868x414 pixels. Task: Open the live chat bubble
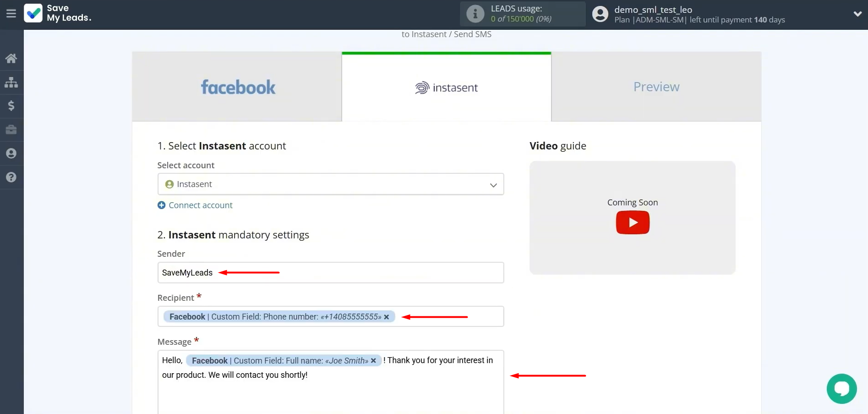pos(841,389)
